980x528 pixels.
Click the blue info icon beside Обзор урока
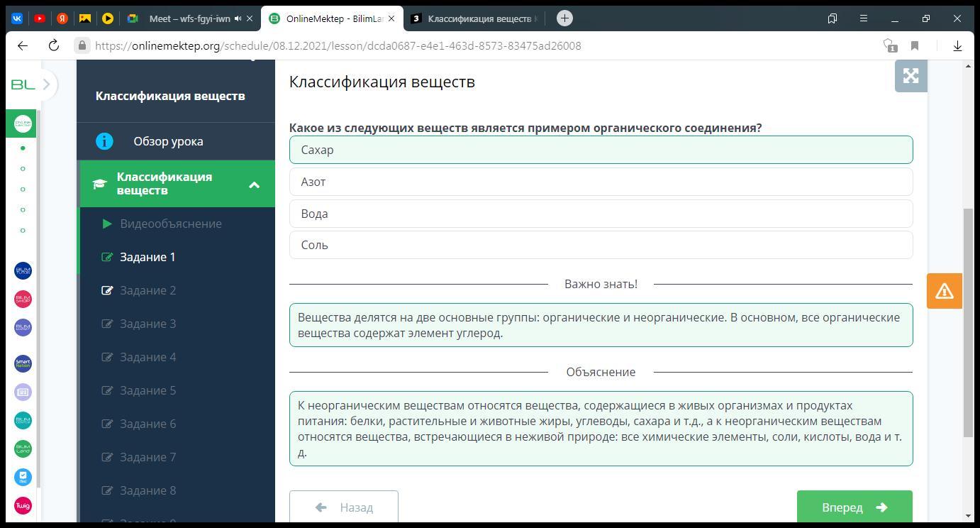[x=104, y=141]
